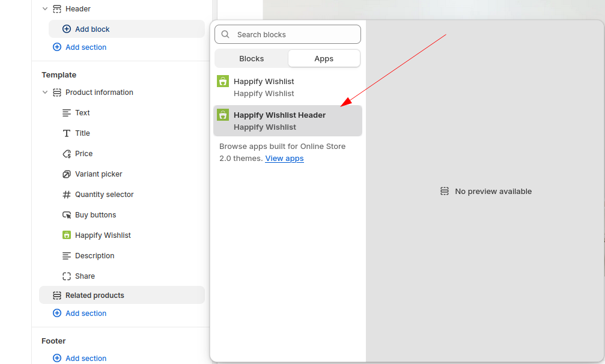Viewport: 605px width, 364px height.
Task: Click the 'Template' heading text
Action: [x=59, y=75]
